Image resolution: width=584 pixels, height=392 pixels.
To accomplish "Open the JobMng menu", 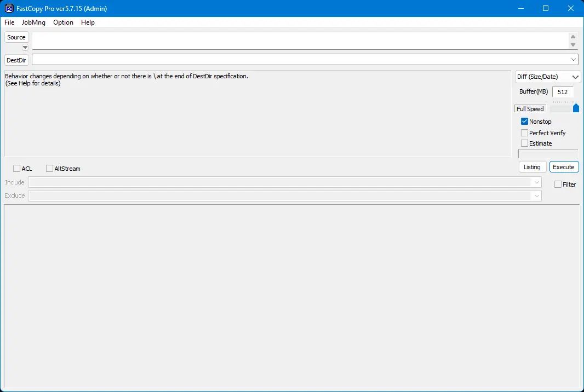I will click(x=33, y=22).
